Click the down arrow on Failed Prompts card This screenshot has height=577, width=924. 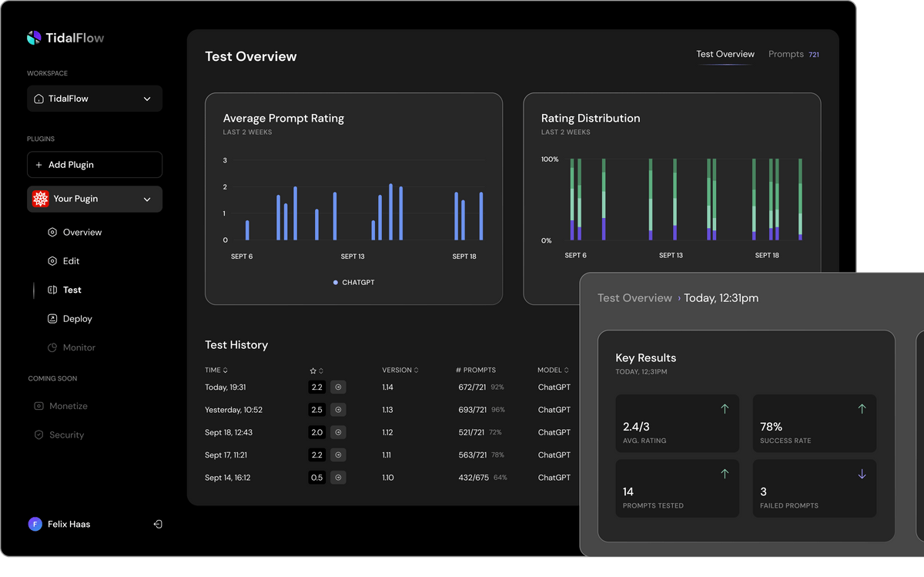coord(862,474)
